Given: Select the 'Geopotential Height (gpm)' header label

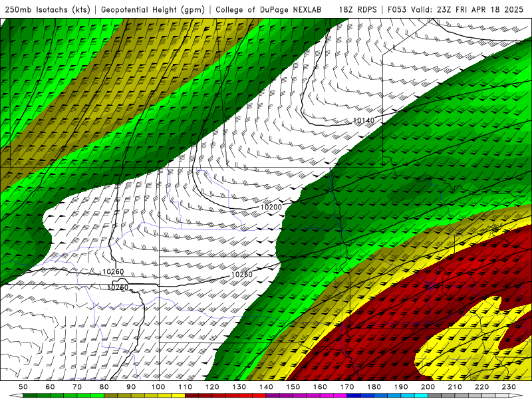Looking at the screenshot, I should (x=153, y=10).
